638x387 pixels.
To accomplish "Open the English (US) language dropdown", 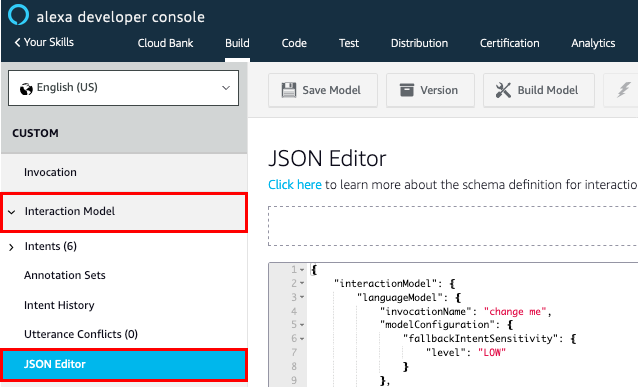I will [123, 88].
